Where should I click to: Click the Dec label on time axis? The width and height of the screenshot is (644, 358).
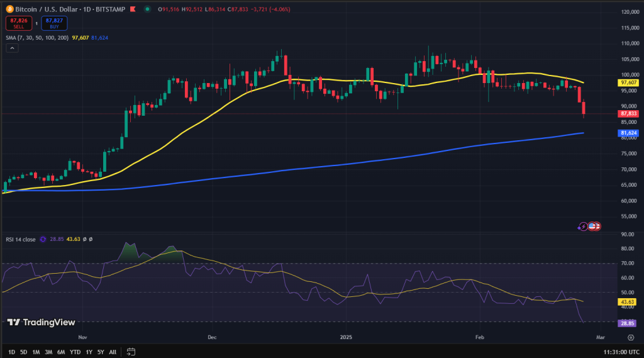pyautogui.click(x=212, y=337)
